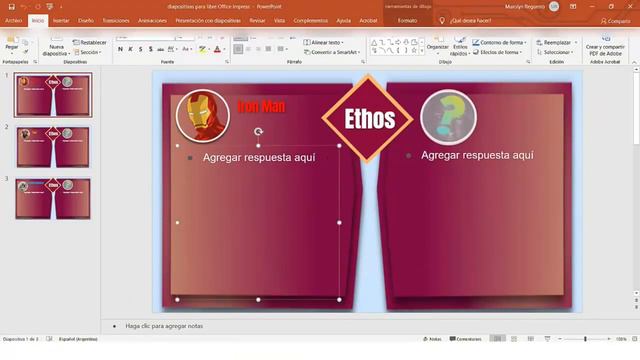Viewport: 640px width, 360px height.
Task: Open the Fuente dialog launcher
Action: 227,62
